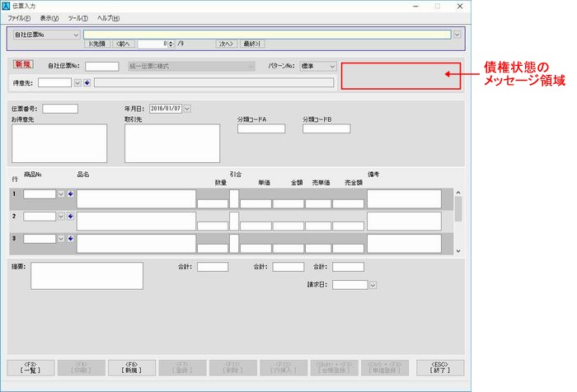Click the 伝票入力 app icon in title bar
Image resolution: width=577 pixels, height=392 pixels.
click(7, 6)
